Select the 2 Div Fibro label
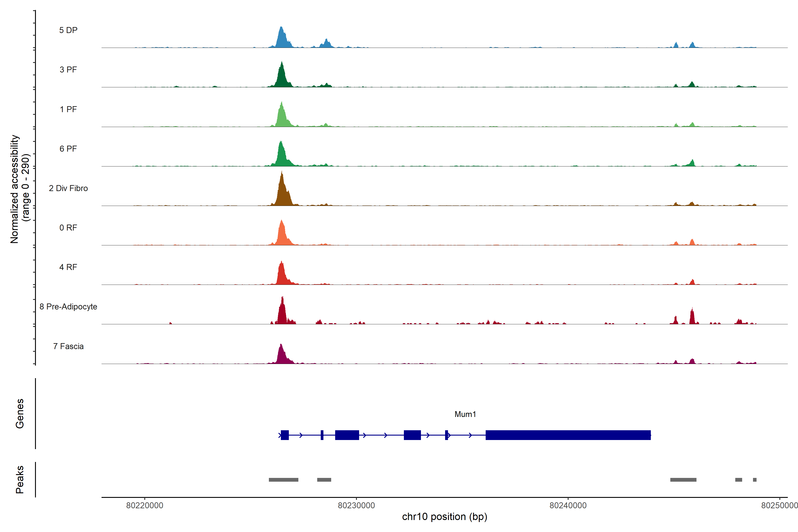 tap(68, 188)
